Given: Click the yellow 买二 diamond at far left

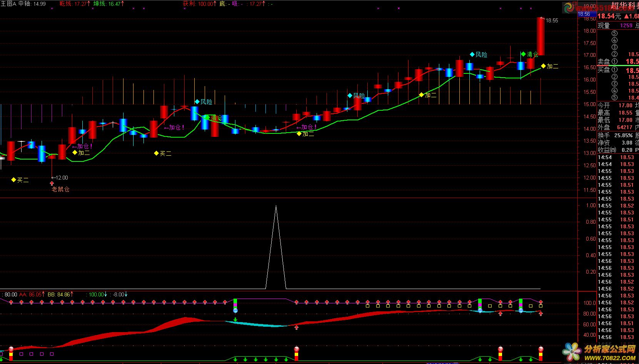Looking at the screenshot, I should tap(13, 180).
